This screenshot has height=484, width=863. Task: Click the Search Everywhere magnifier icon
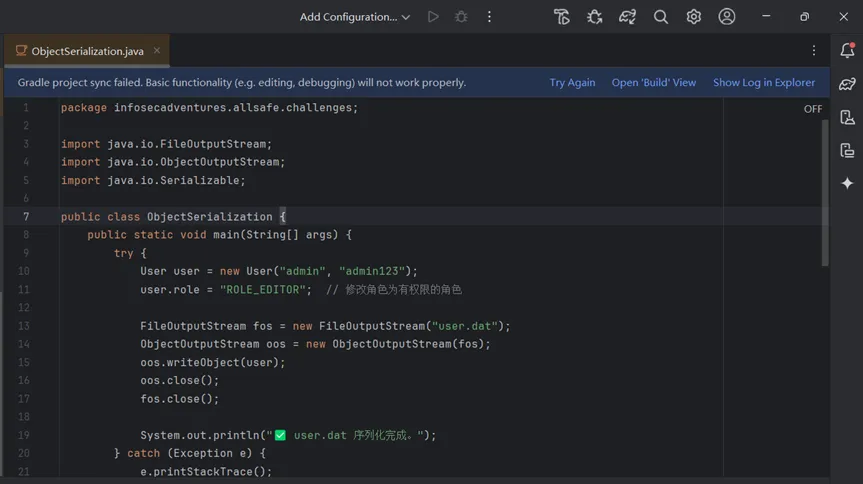[661, 17]
